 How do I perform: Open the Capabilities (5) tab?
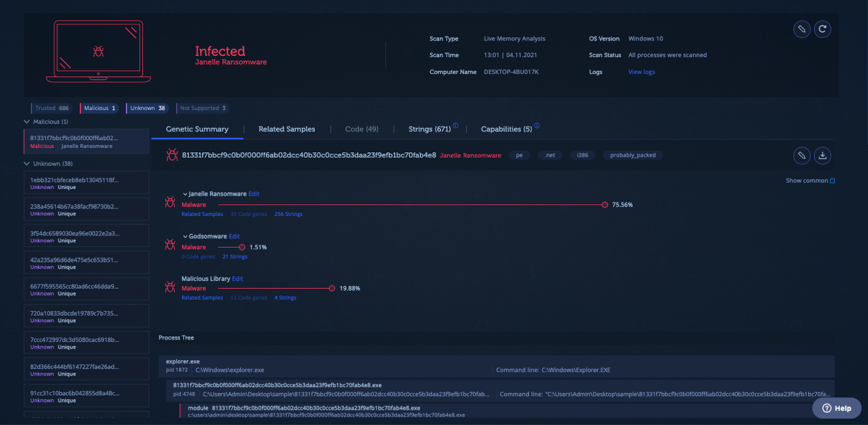506,129
